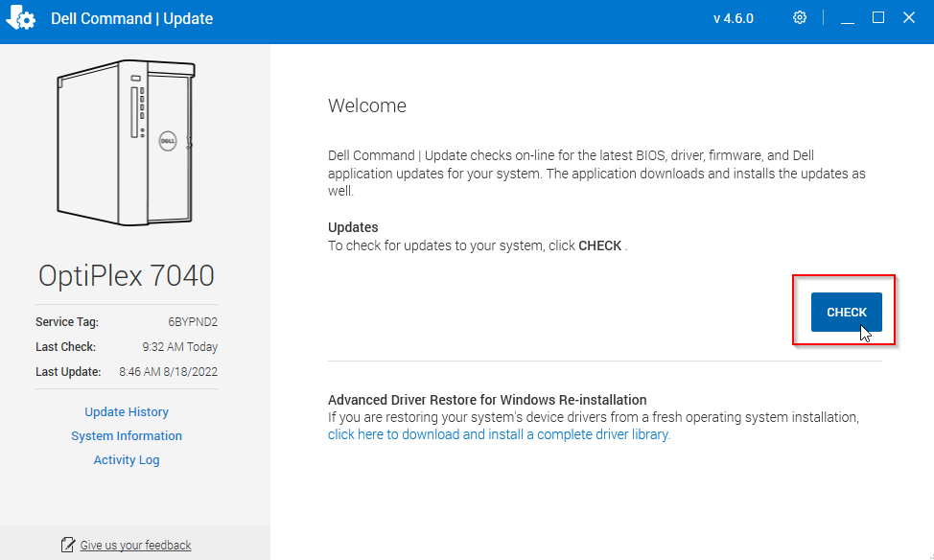The width and height of the screenshot is (934, 560).
Task: Open the Activity Log link
Action: tap(127, 460)
